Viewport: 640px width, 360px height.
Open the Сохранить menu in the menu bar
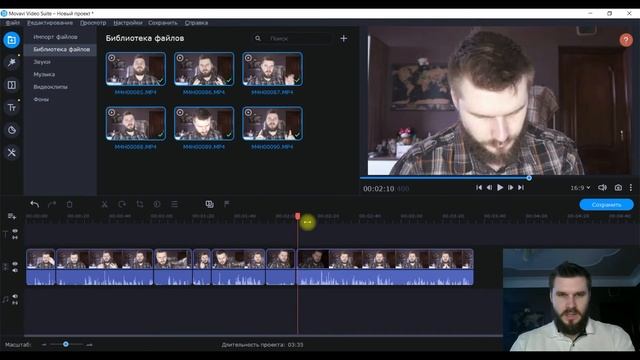[163, 23]
